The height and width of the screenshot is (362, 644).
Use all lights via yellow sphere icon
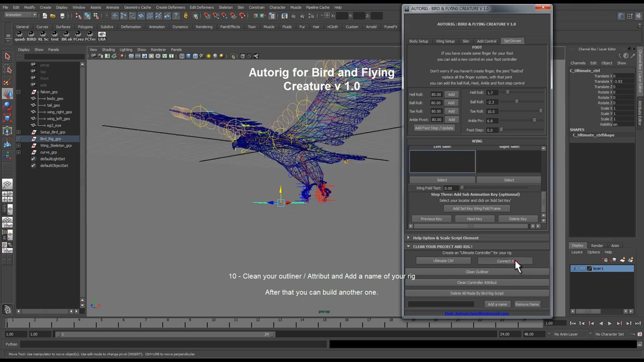coord(208,56)
